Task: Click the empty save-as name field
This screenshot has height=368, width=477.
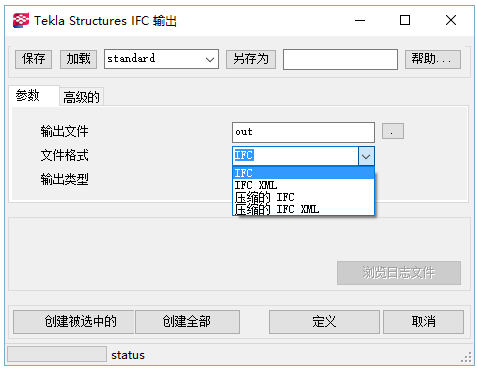Action: coord(340,59)
